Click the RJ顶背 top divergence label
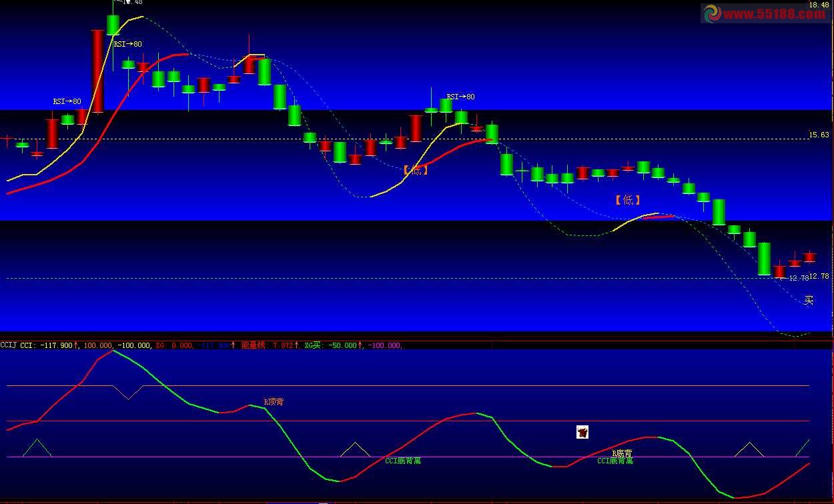The width and height of the screenshot is (834, 504). click(273, 402)
